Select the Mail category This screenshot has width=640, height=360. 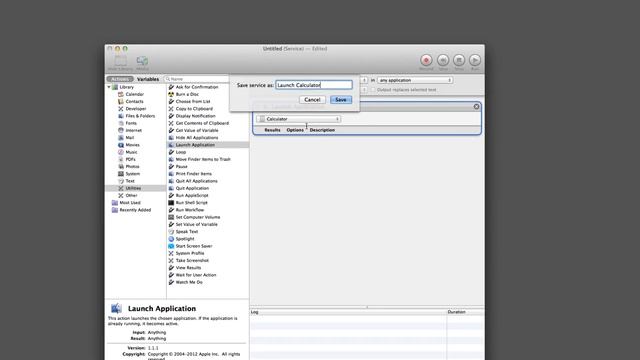tap(129, 138)
